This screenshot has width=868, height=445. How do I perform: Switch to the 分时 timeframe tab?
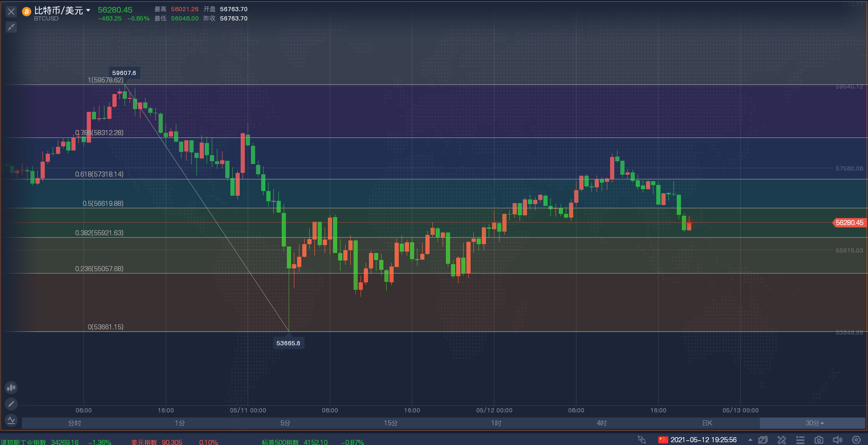point(75,423)
